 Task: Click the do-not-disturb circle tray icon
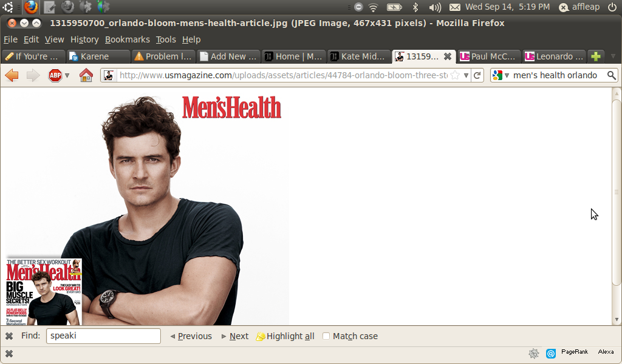tap(358, 7)
